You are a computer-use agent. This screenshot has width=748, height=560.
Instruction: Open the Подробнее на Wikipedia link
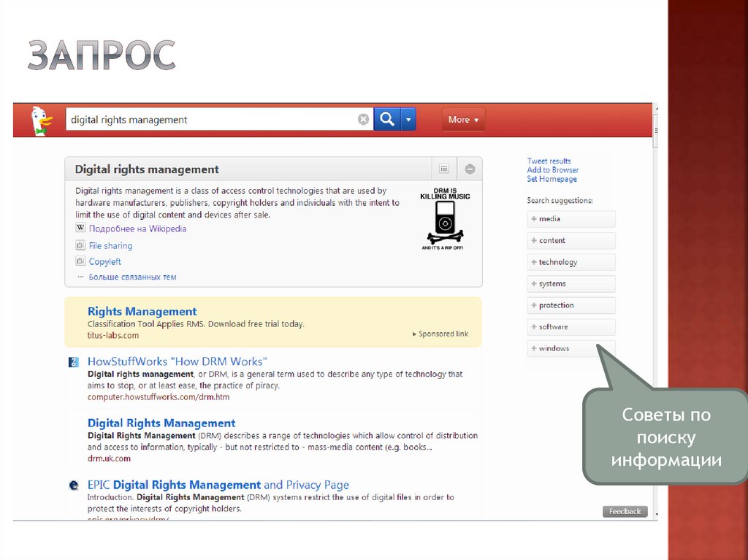pyautogui.click(x=137, y=229)
